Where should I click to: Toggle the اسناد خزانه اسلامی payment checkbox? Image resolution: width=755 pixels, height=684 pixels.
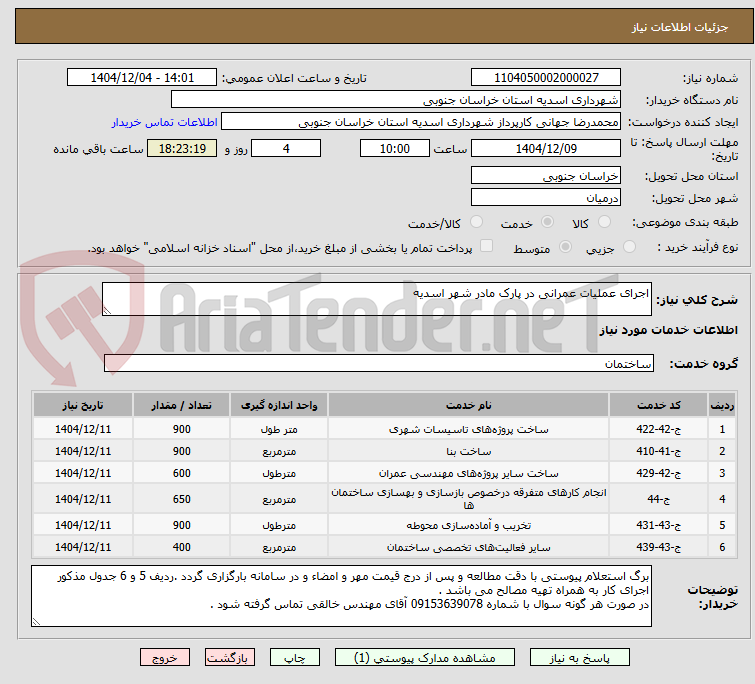coord(486,246)
